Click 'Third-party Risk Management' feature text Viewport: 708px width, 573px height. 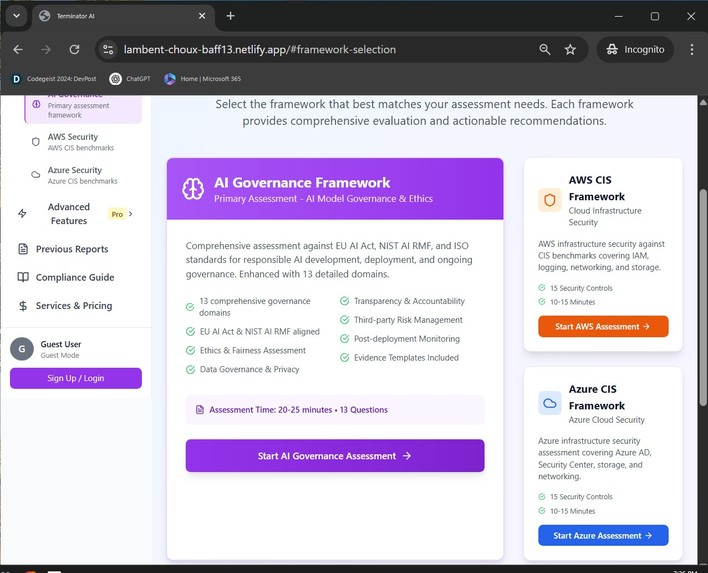[408, 320]
